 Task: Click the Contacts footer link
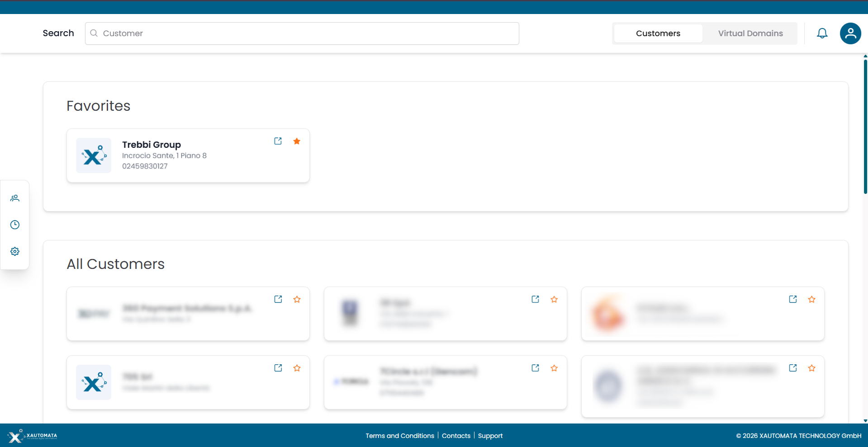[x=456, y=436]
